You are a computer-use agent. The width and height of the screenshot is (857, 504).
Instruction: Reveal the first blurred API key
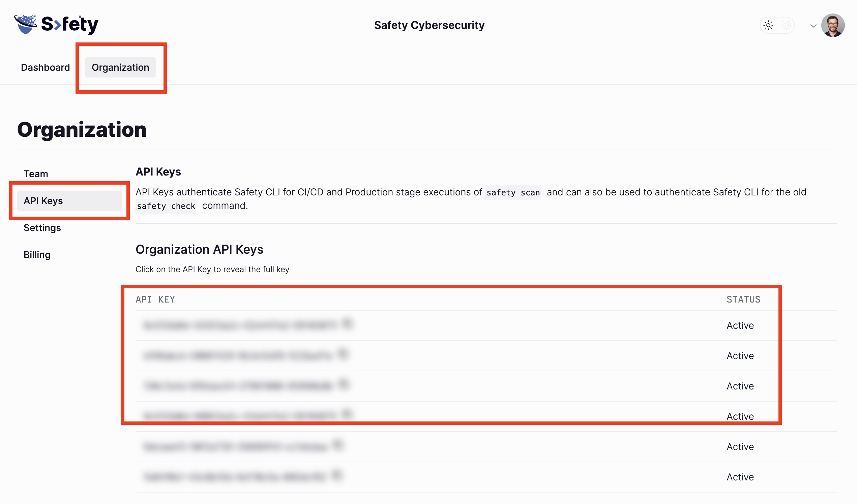(x=240, y=325)
